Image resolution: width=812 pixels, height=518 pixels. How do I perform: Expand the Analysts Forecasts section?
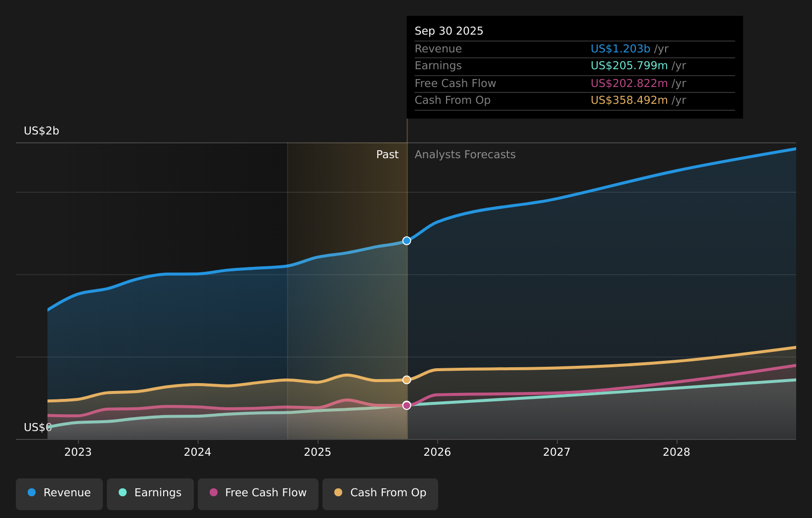tap(465, 154)
